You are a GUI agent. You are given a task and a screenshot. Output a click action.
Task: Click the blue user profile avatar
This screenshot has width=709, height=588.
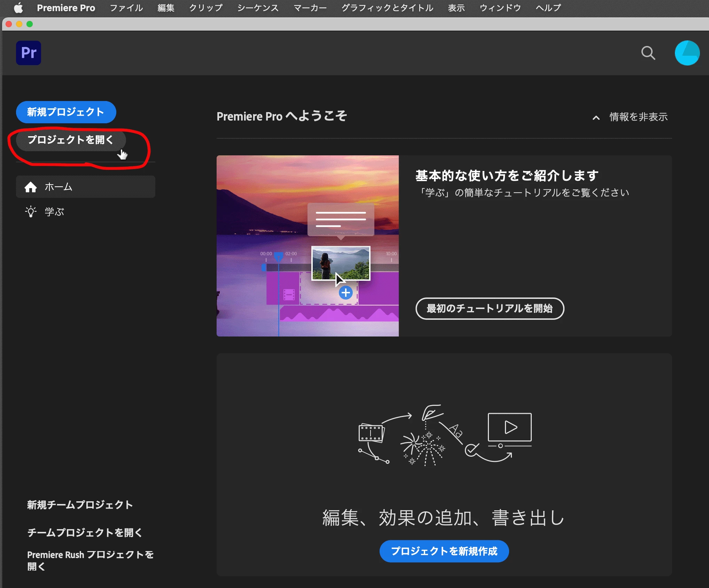687,53
